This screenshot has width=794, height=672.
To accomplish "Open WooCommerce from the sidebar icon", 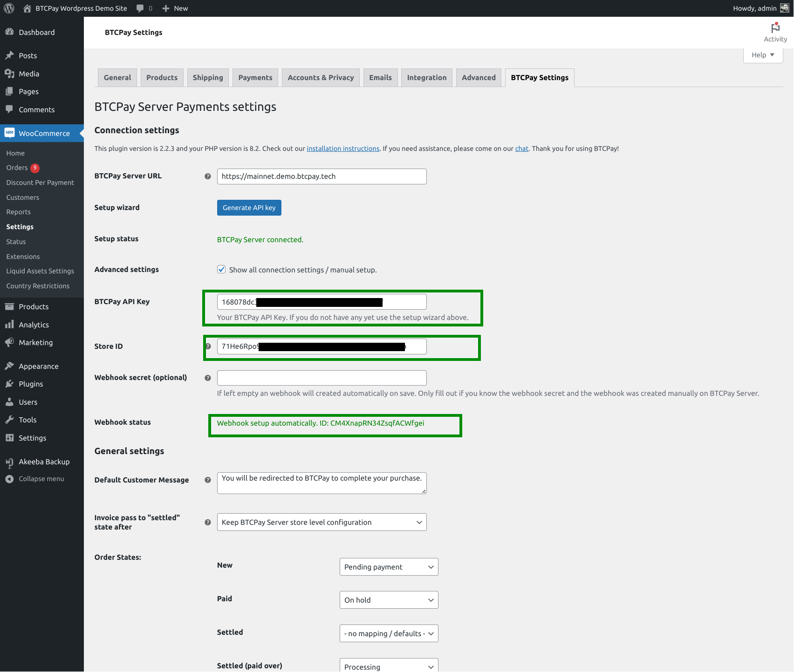I will pos(10,133).
